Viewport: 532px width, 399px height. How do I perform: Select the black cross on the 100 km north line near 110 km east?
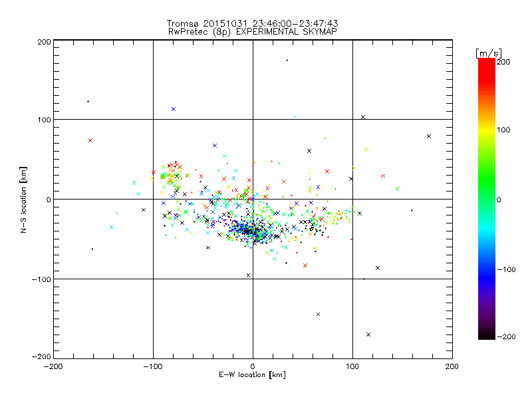click(x=363, y=117)
